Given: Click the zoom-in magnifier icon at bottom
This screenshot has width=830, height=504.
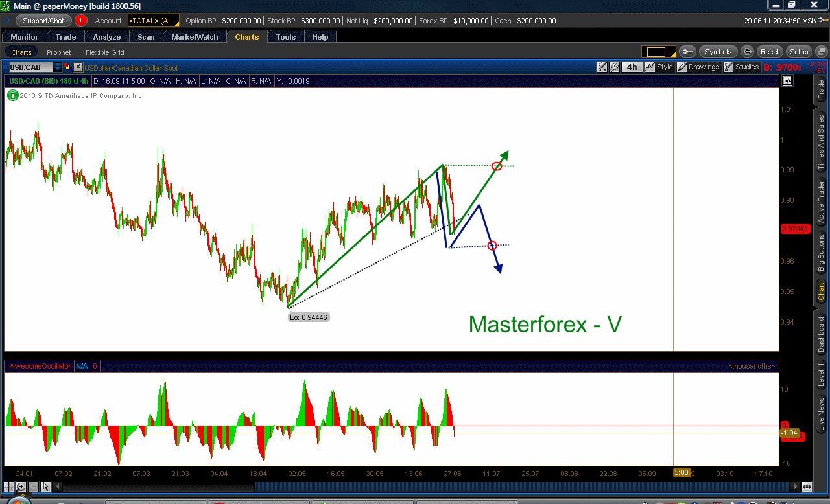Looking at the screenshot, I should tap(21, 487).
